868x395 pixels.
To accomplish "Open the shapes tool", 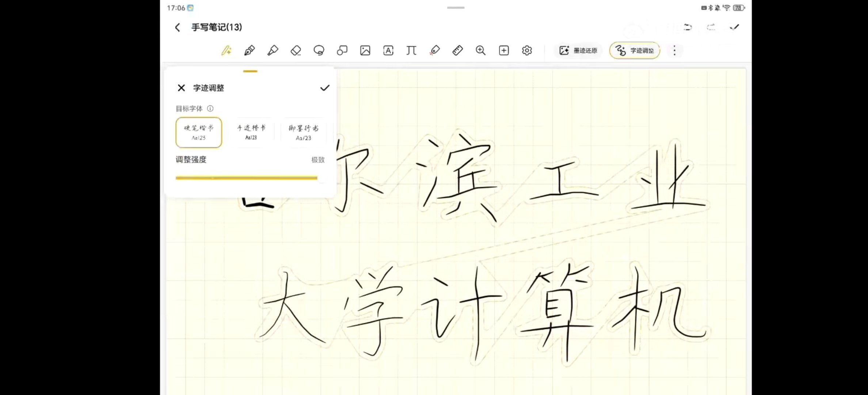I will tap(342, 50).
